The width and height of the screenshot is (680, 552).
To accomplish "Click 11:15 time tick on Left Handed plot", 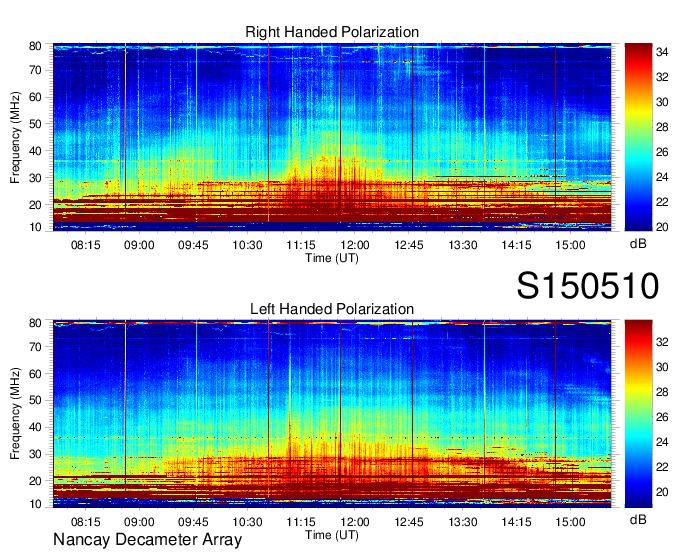I will pyautogui.click(x=301, y=522).
